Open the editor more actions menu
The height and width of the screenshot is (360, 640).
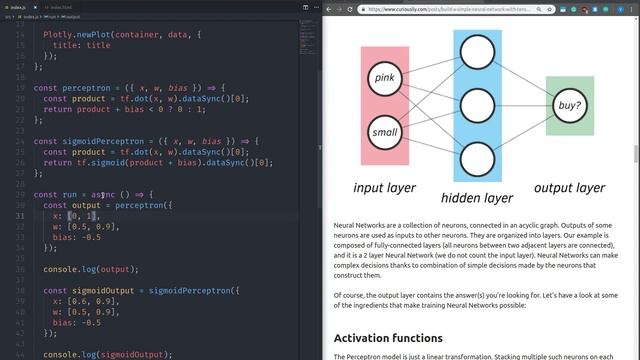pos(316,7)
